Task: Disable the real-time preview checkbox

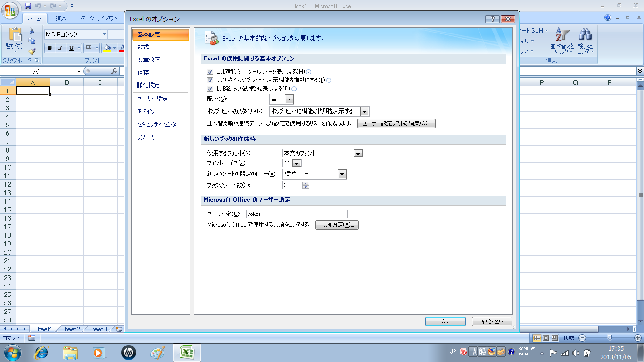Action: coord(211,80)
